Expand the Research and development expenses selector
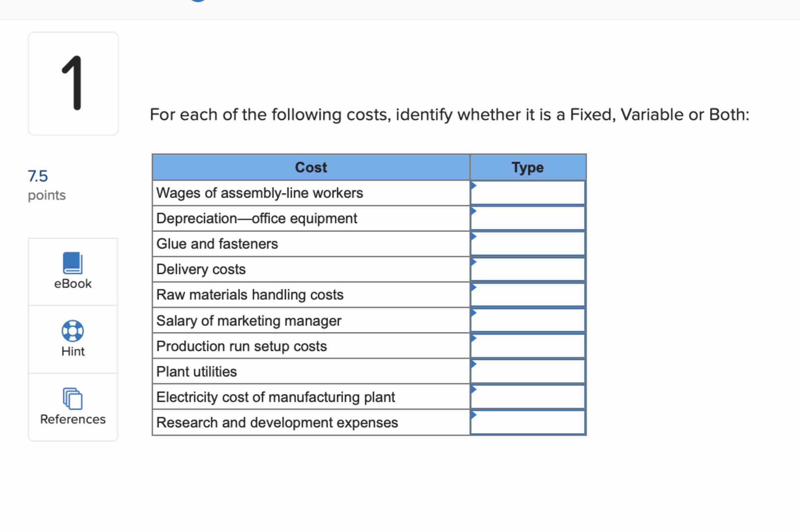Image resolution: width=800 pixels, height=532 pixels. click(528, 422)
